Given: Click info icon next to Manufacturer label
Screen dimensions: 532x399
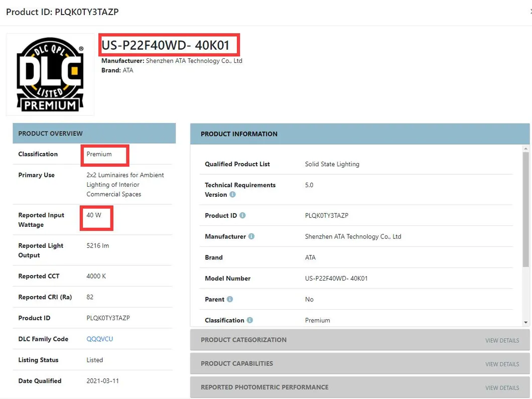Looking at the screenshot, I should click(x=251, y=236).
